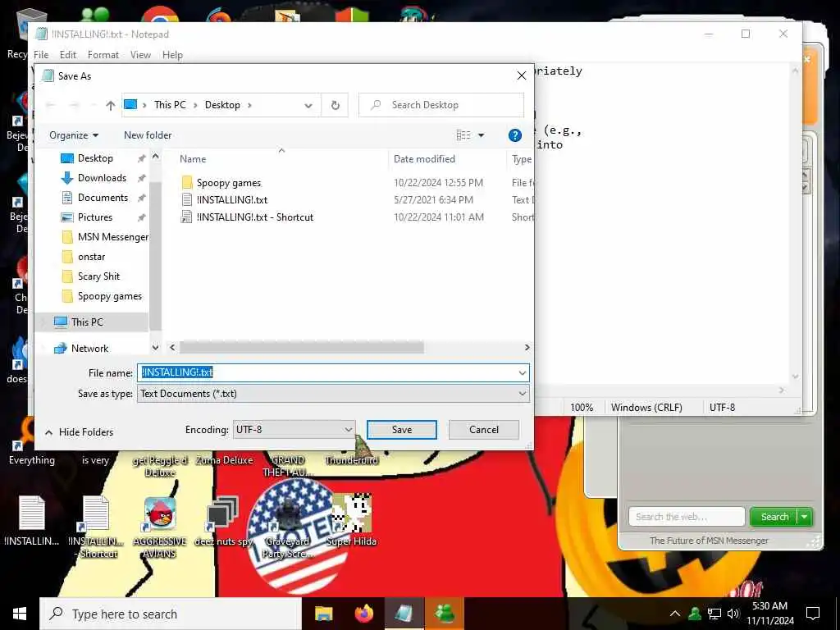Open the Encoding UTF-8 dropdown
The width and height of the screenshot is (840, 630).
pos(294,430)
